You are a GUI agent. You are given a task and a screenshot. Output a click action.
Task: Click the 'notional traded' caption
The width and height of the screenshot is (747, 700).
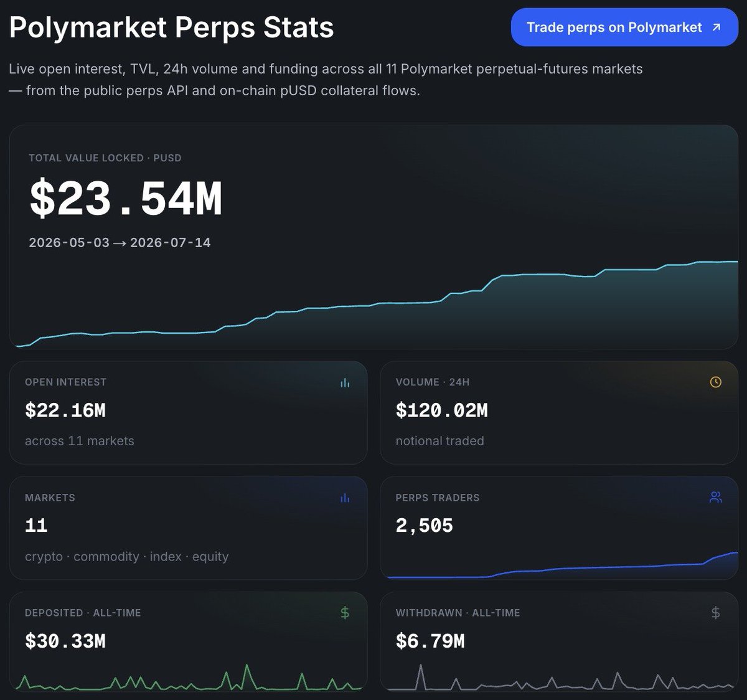pos(440,441)
